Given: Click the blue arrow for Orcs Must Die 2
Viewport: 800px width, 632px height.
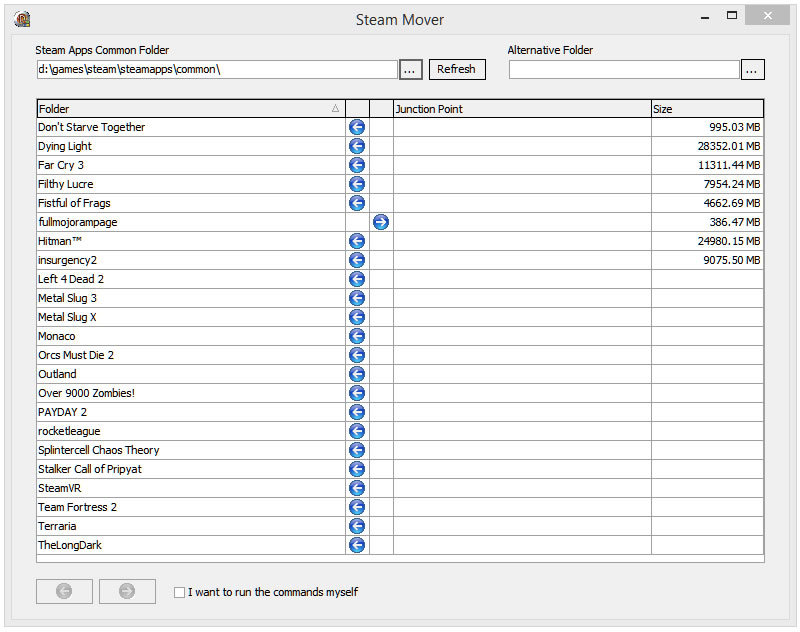Looking at the screenshot, I should [357, 355].
